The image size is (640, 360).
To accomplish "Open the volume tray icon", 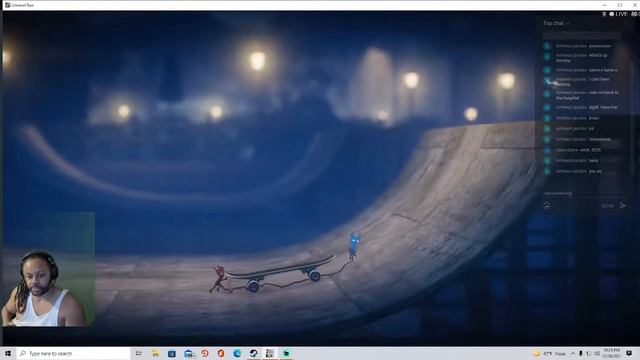I will point(597,353).
